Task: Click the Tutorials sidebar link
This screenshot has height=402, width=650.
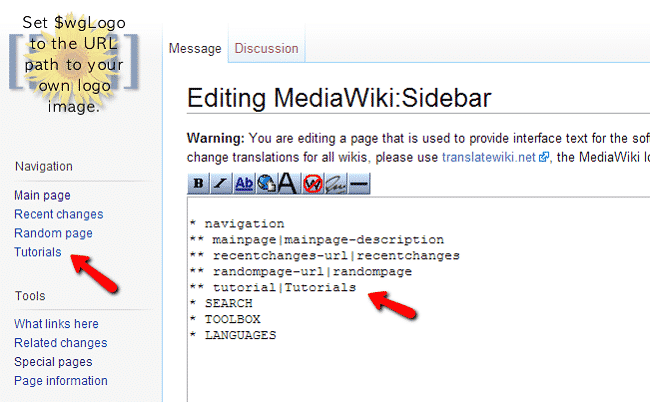Action: (x=38, y=252)
